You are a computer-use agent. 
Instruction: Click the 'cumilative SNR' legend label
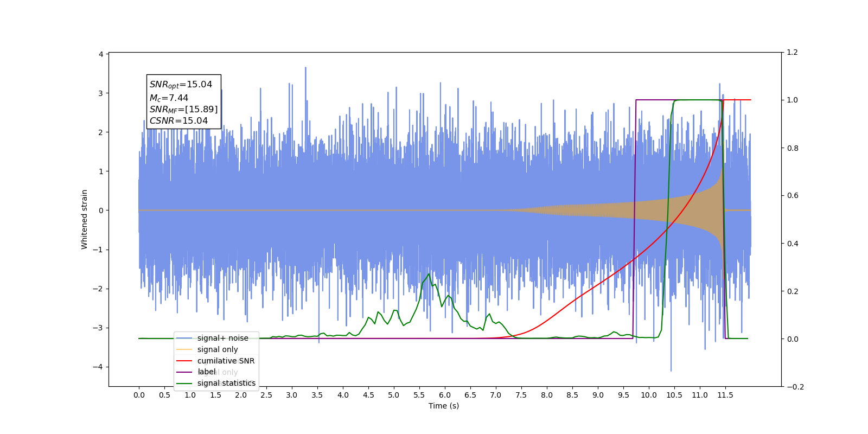[226, 361]
